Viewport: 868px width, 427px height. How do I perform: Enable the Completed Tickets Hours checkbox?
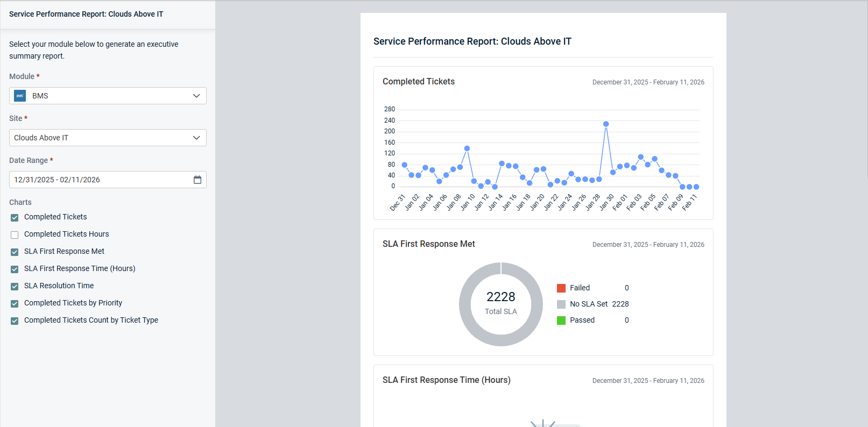(15, 234)
